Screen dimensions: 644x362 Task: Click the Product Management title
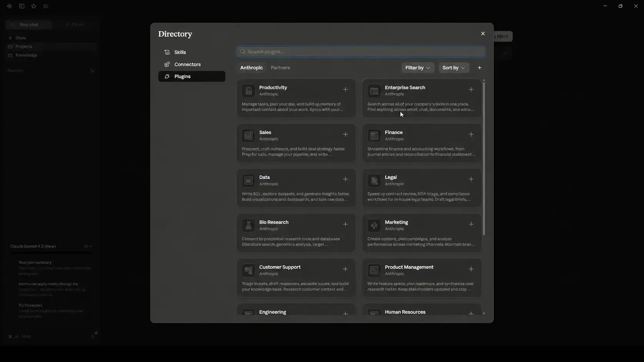click(409, 267)
